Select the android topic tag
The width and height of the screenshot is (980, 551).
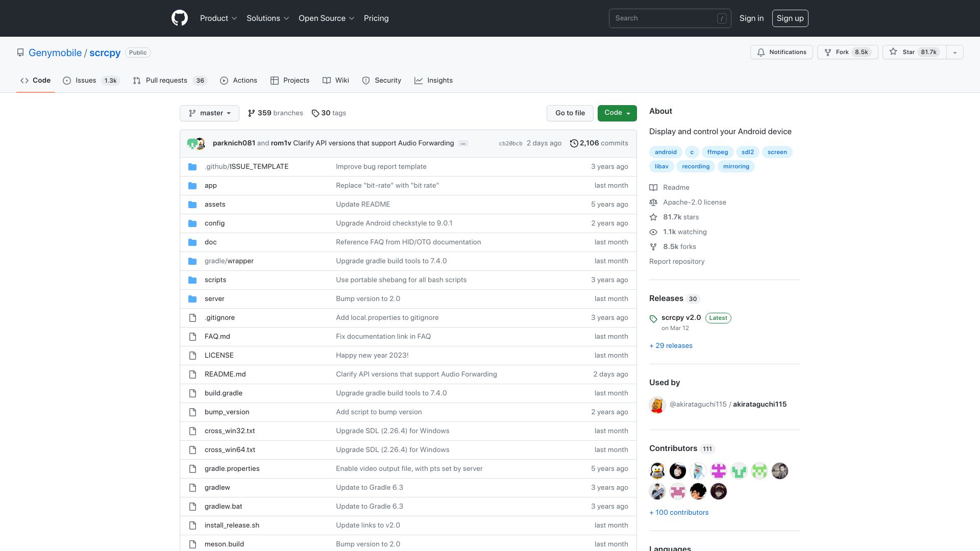666,152
